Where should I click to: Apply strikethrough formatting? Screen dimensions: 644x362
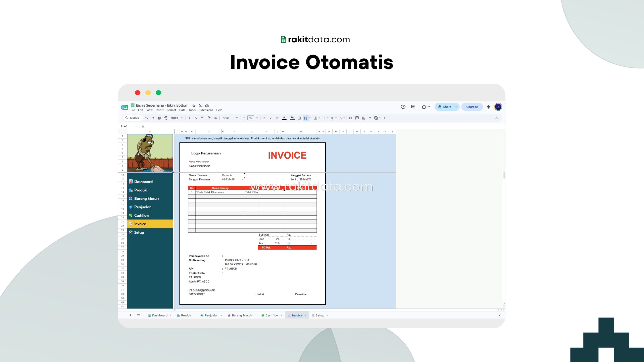pos(277,118)
